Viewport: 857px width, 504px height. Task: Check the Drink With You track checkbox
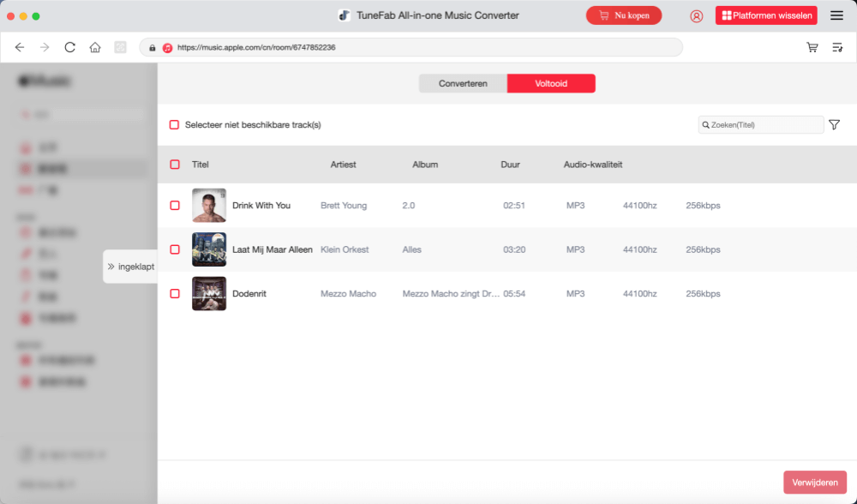(175, 206)
